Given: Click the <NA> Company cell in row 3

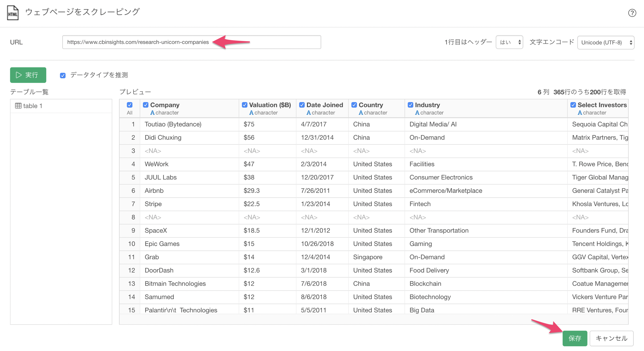Looking at the screenshot, I should click(x=190, y=151).
